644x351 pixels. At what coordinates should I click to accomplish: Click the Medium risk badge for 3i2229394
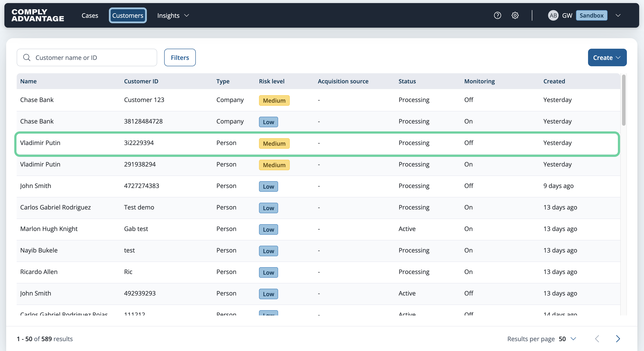click(274, 143)
